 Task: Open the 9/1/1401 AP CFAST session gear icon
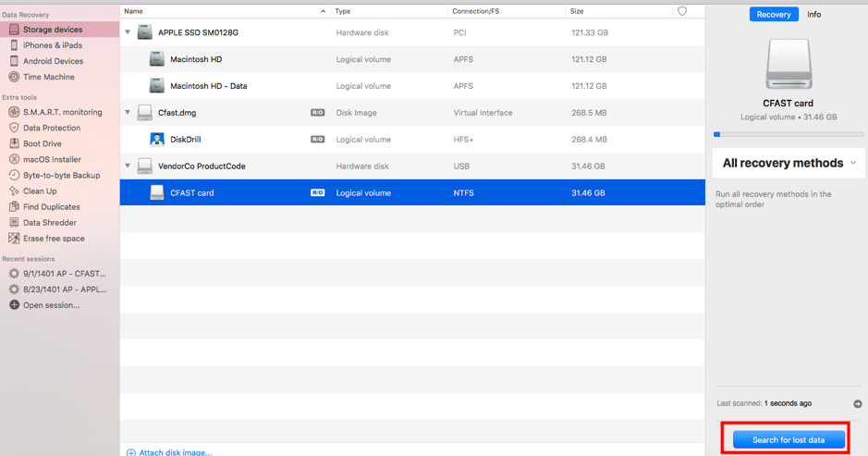(14, 273)
